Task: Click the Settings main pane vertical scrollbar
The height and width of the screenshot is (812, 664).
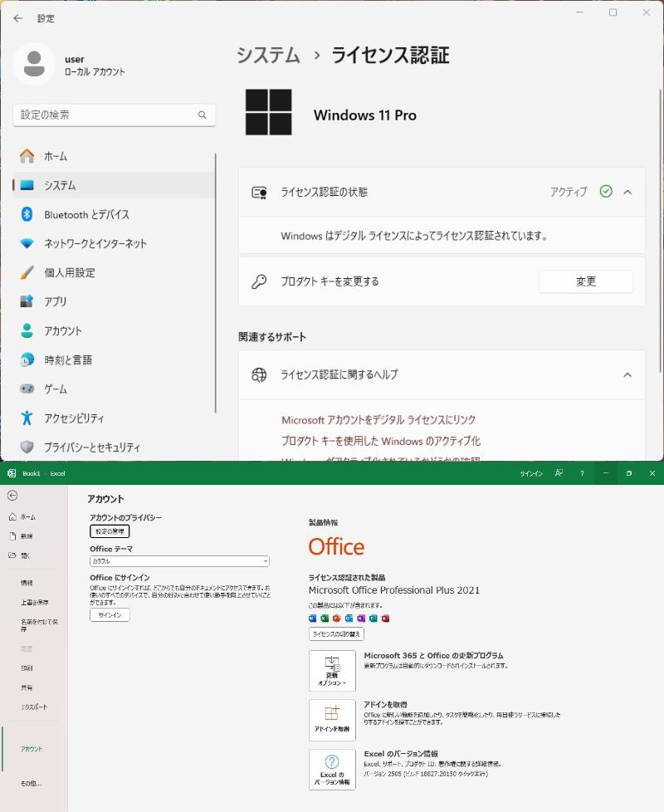Action: click(661, 231)
